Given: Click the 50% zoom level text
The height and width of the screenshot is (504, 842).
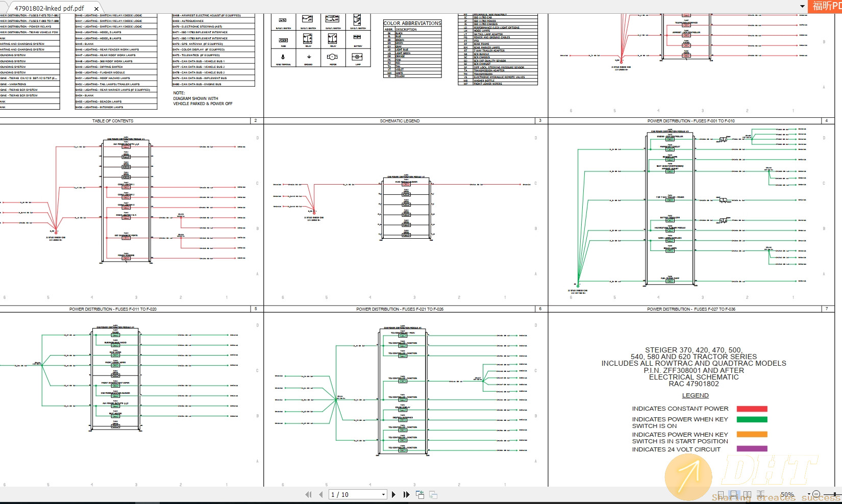Looking at the screenshot, I should (787, 493).
